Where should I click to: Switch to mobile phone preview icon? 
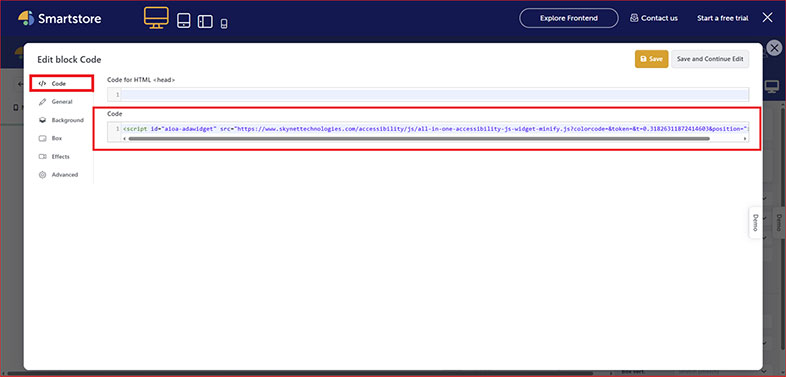coord(224,23)
